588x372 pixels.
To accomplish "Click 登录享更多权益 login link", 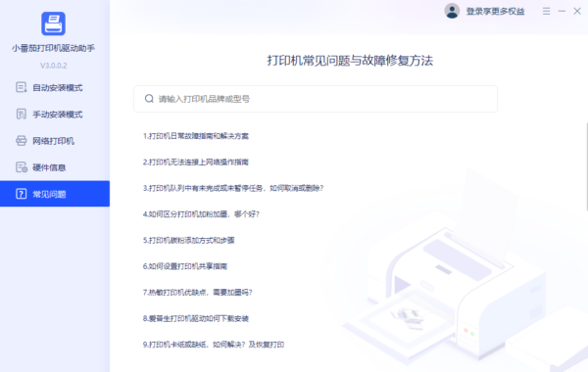I will point(495,11).
